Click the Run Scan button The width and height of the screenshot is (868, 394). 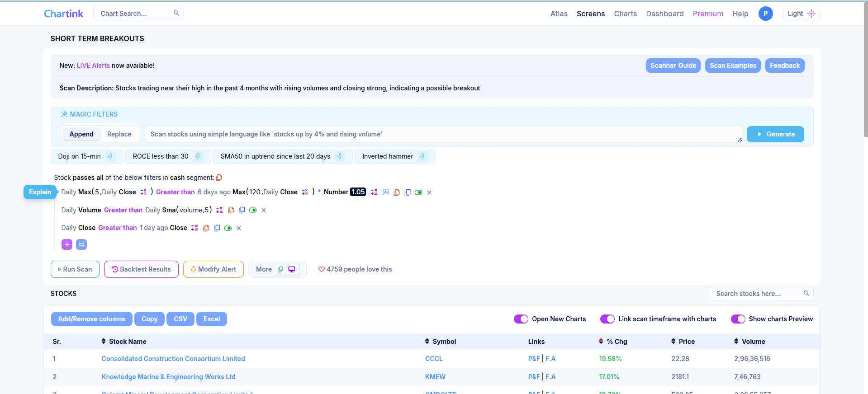point(75,269)
